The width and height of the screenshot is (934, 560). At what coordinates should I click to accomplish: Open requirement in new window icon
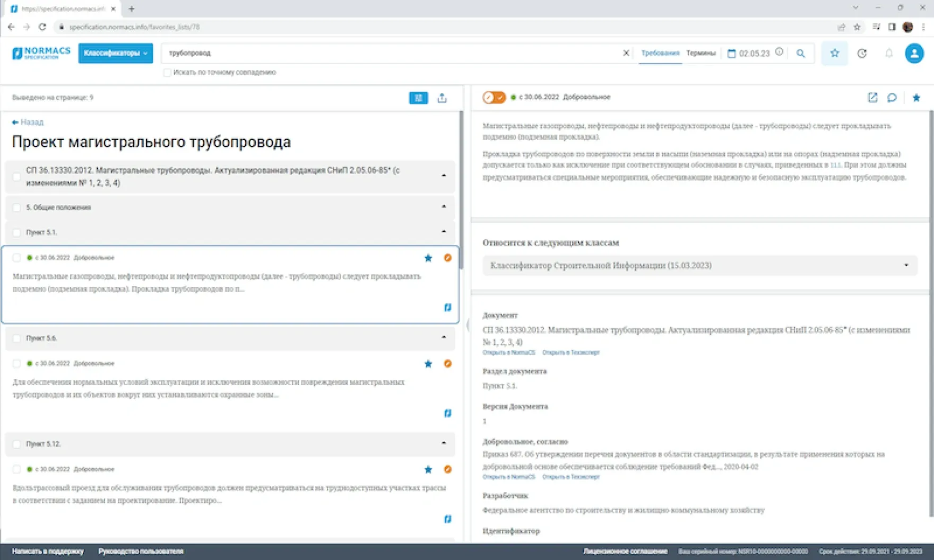click(872, 98)
